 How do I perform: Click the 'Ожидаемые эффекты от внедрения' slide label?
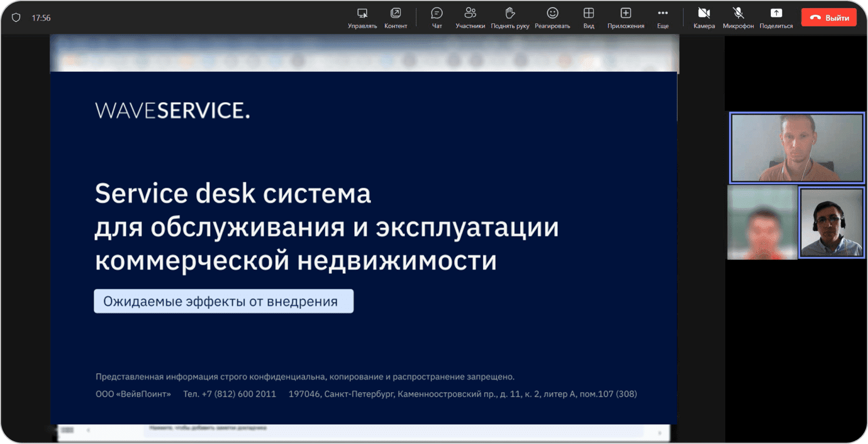(224, 301)
